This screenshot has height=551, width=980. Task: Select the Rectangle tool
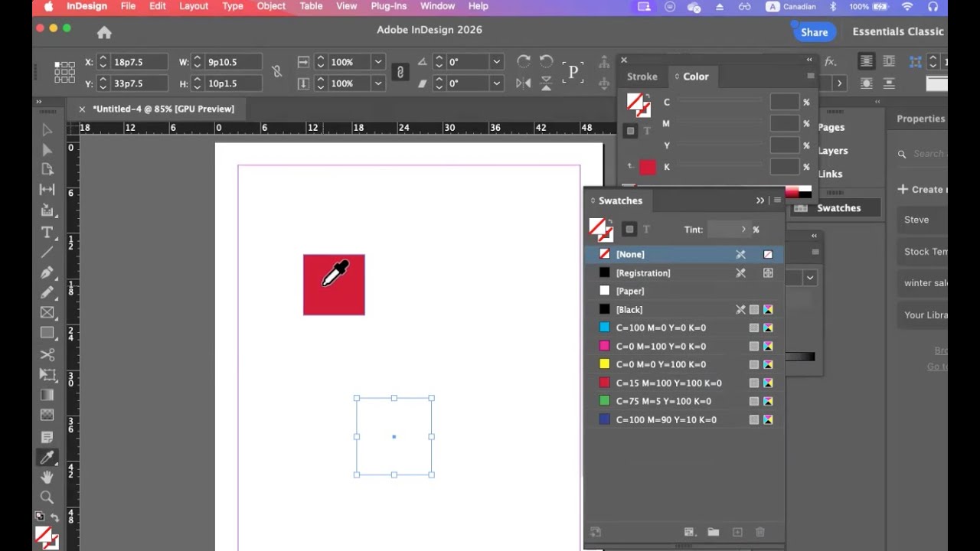(x=47, y=333)
